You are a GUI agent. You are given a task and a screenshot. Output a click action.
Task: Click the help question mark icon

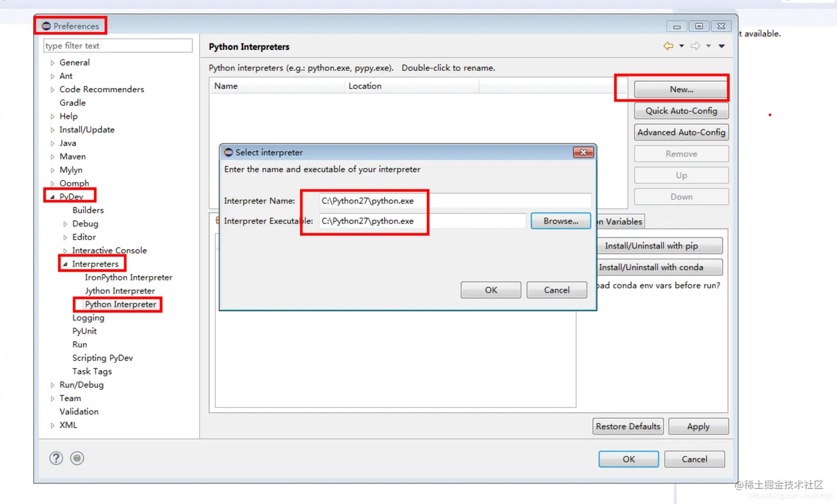coord(56,458)
